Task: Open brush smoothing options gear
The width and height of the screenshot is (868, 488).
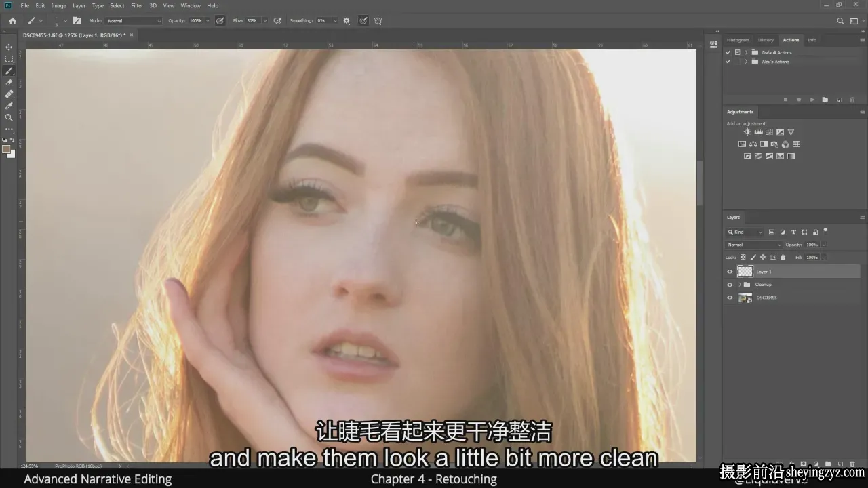Action: point(347,21)
